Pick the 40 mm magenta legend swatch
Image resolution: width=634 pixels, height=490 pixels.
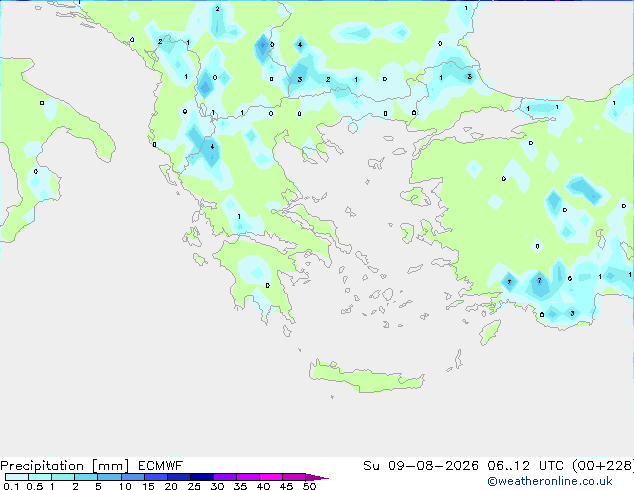pos(271,477)
